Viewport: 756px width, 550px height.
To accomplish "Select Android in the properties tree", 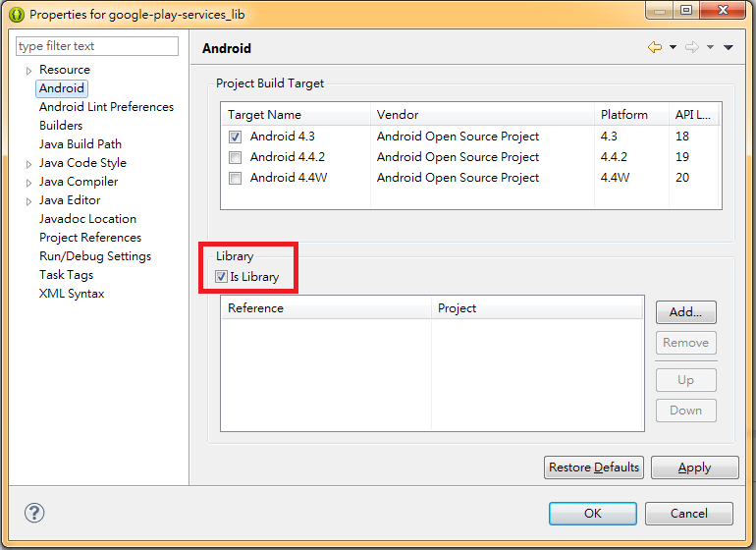I will (62, 88).
